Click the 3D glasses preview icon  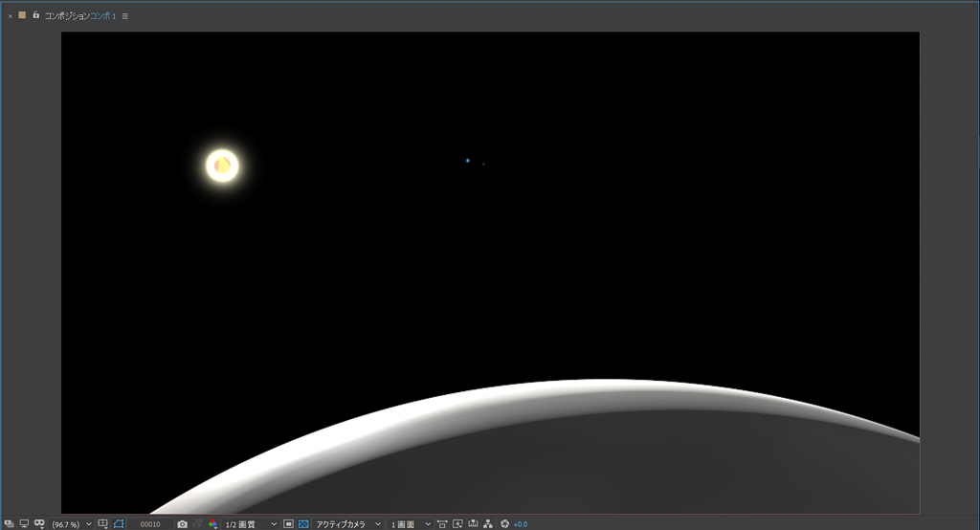(39, 524)
